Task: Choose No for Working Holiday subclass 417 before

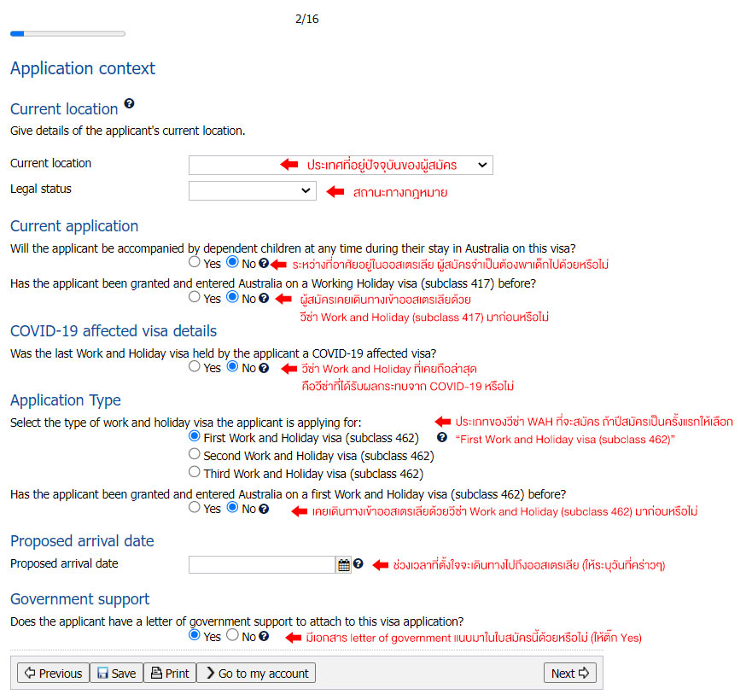Action: click(x=233, y=297)
